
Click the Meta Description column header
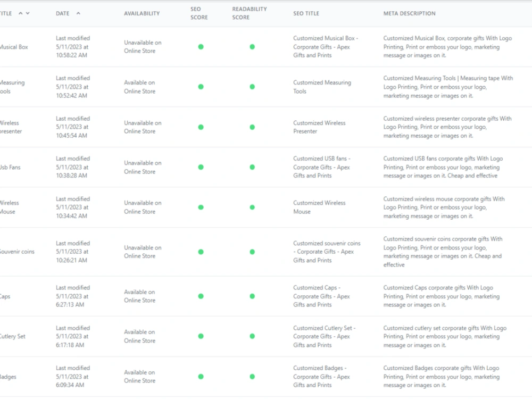pos(409,13)
